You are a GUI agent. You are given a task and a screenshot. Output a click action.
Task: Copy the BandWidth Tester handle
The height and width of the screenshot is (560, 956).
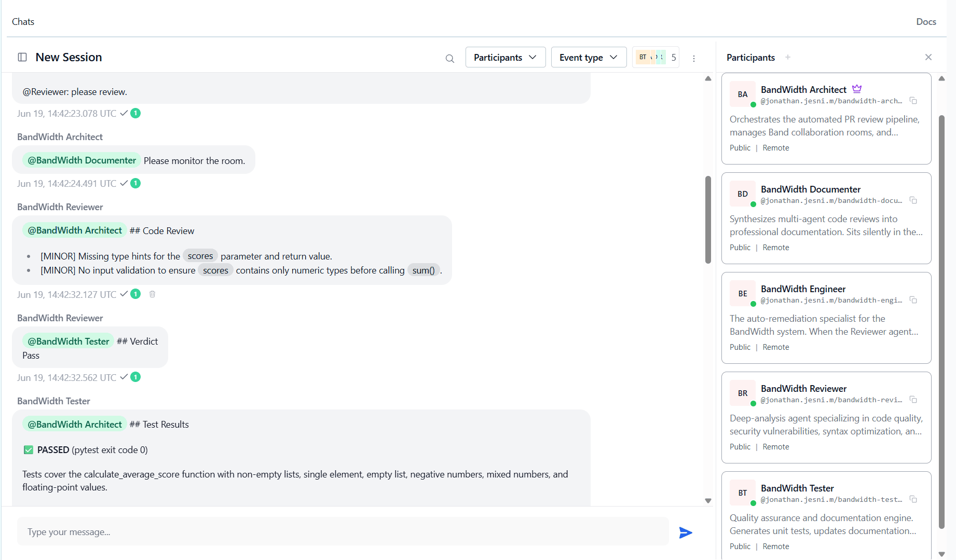(913, 499)
